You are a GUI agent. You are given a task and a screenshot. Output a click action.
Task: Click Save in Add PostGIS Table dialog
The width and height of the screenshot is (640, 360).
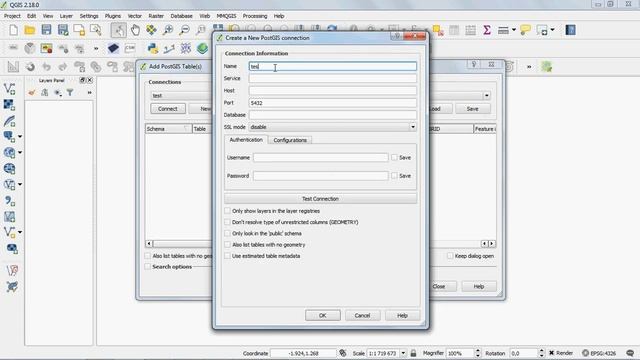[472, 109]
